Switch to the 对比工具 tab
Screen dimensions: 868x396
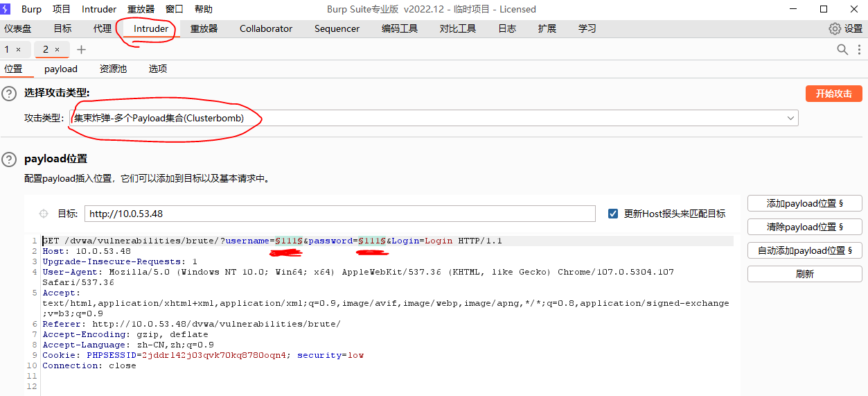458,28
